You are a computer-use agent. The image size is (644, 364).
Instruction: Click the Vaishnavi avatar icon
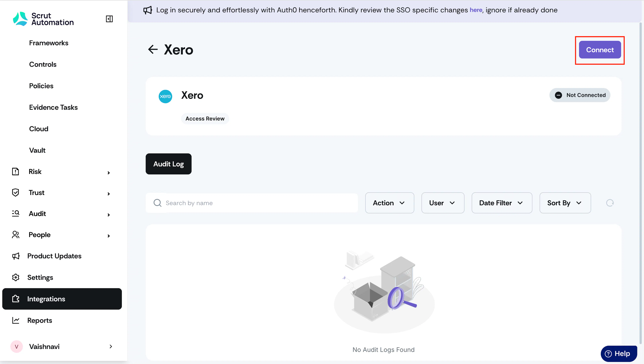(16, 347)
